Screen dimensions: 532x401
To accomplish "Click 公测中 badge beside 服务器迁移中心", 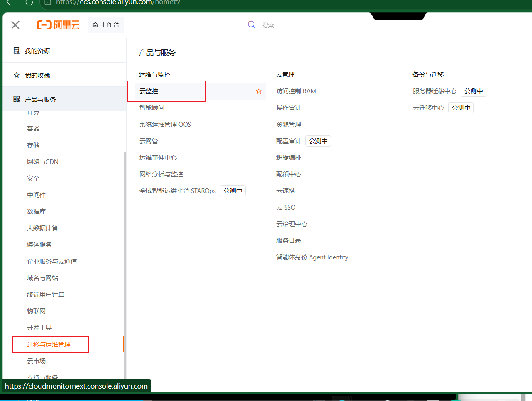I will tap(473, 91).
